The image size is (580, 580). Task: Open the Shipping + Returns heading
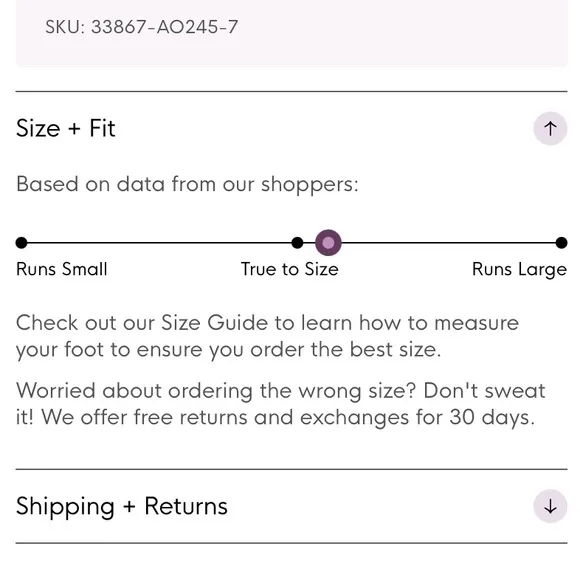click(x=122, y=506)
